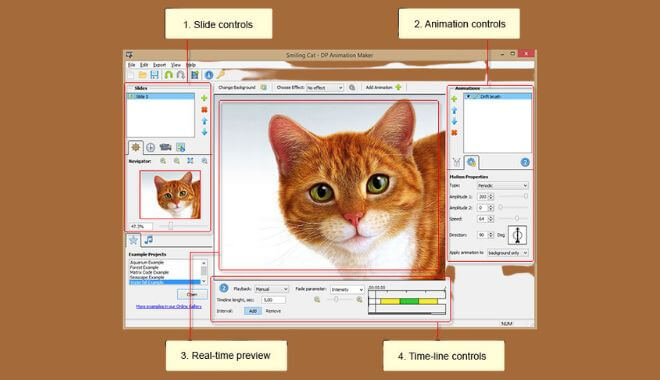Click the Speed slider
660x380 pixels.
tap(513, 218)
